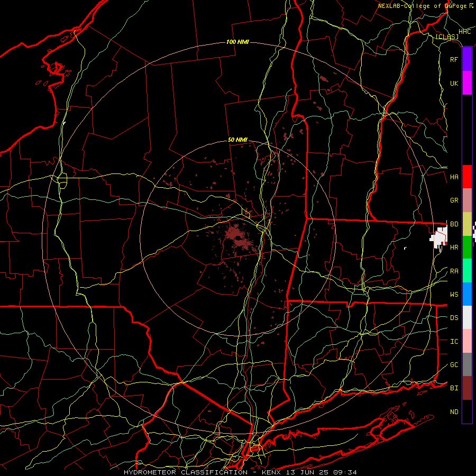
Task: Click the BD legend label
Action: [454, 224]
